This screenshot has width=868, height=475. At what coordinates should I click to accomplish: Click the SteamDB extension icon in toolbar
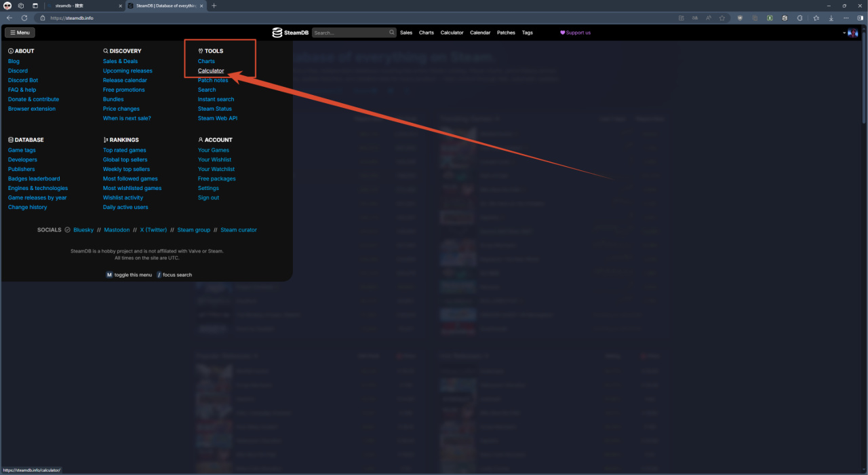tap(785, 18)
